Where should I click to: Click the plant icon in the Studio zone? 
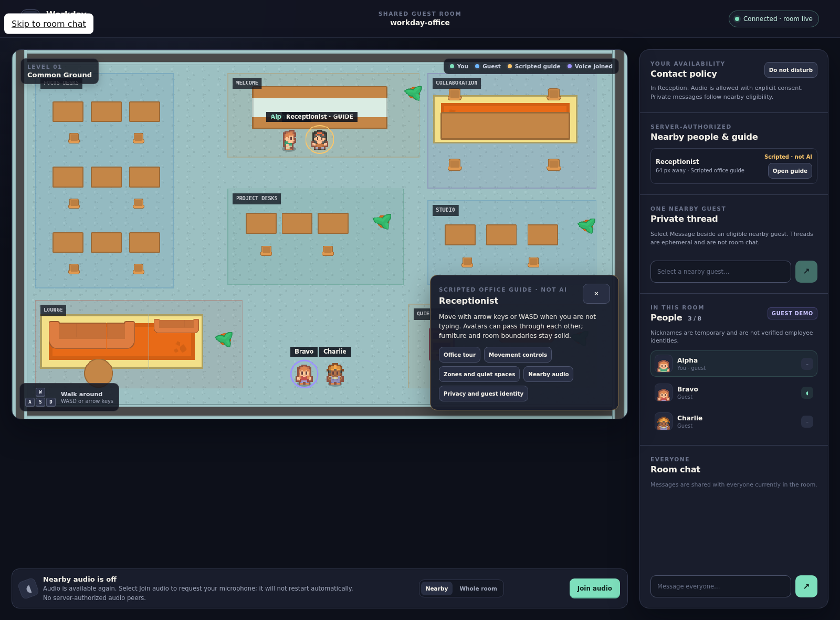click(587, 225)
